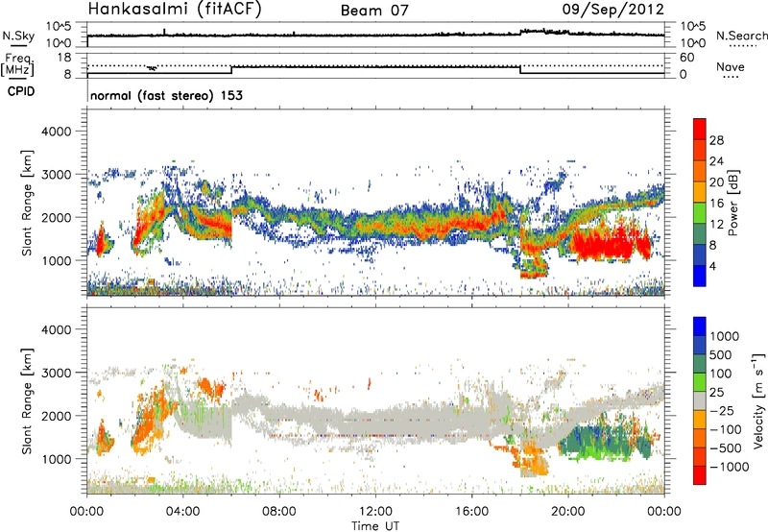Click the 'Time UT' axis label
The width and height of the screenshot is (768, 532).
(375, 526)
